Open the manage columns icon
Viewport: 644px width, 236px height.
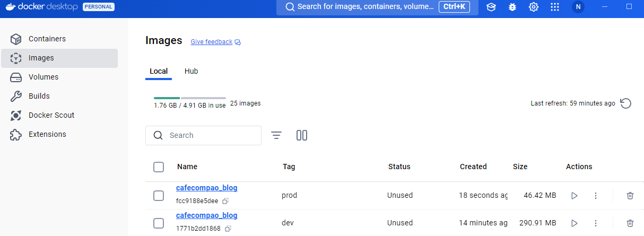[x=302, y=135]
